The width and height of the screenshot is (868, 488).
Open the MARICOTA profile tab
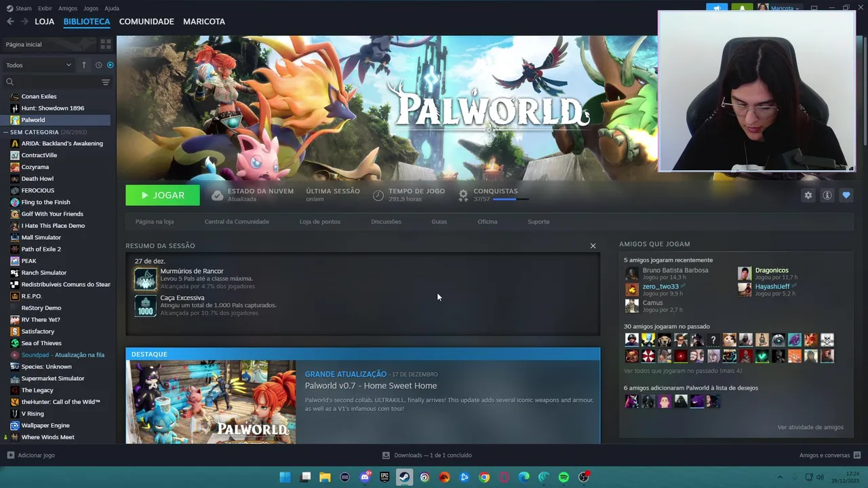point(204,22)
